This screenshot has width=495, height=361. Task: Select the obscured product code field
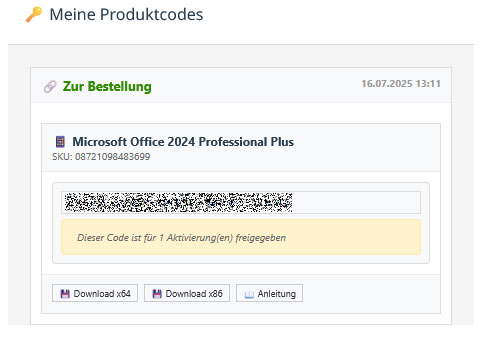241,202
